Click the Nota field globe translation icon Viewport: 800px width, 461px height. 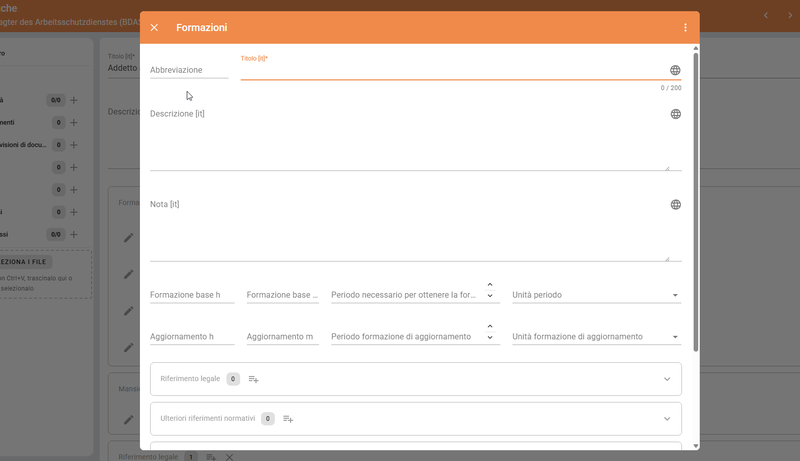click(x=676, y=204)
